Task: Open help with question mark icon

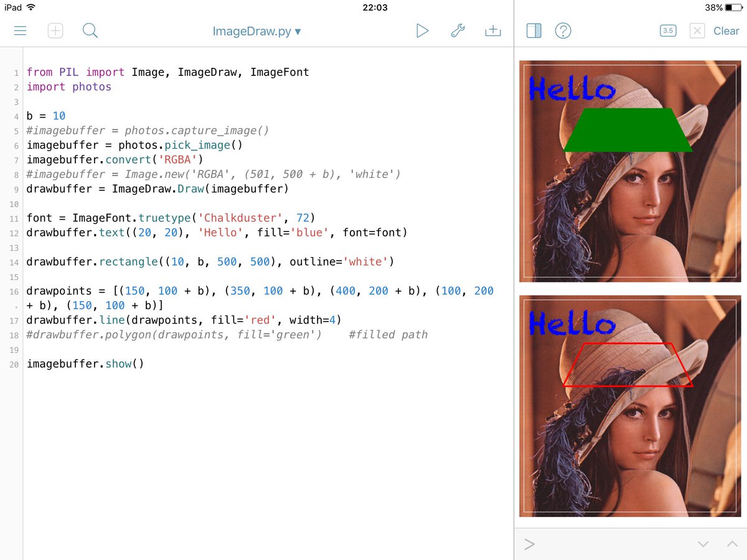Action: tap(563, 30)
